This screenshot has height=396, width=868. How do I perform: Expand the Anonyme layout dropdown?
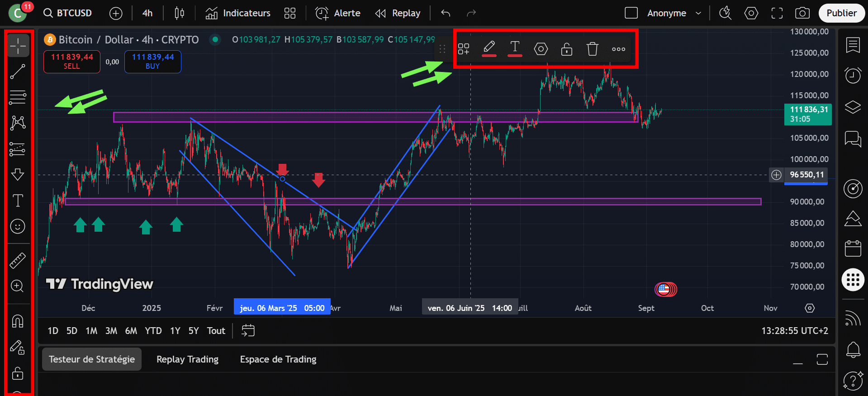(x=698, y=13)
